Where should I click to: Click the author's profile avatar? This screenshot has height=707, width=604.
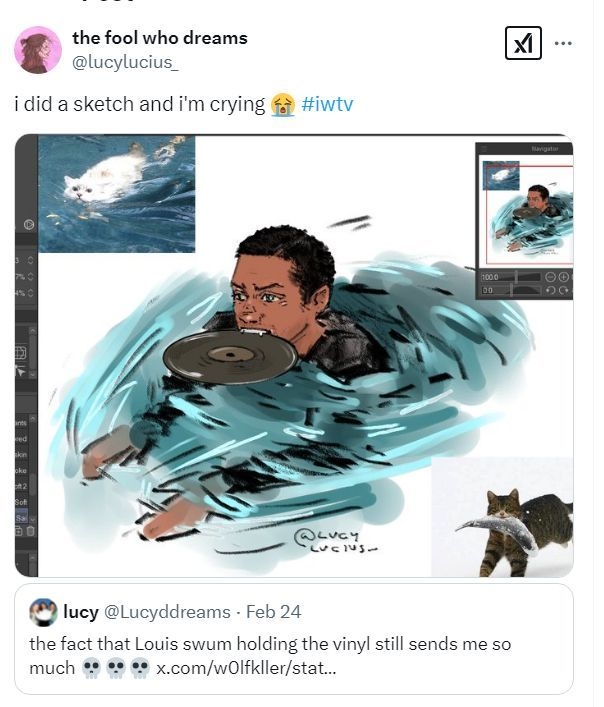click(x=38, y=49)
